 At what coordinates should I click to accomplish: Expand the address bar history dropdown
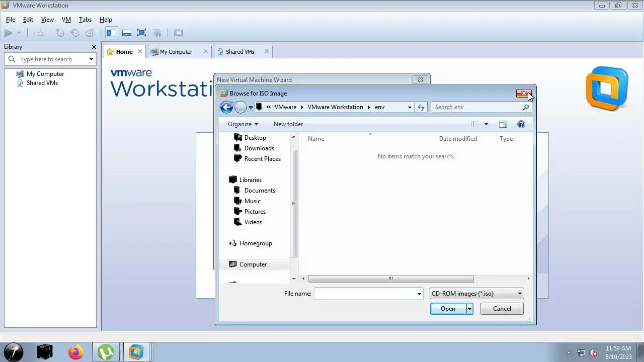410,107
